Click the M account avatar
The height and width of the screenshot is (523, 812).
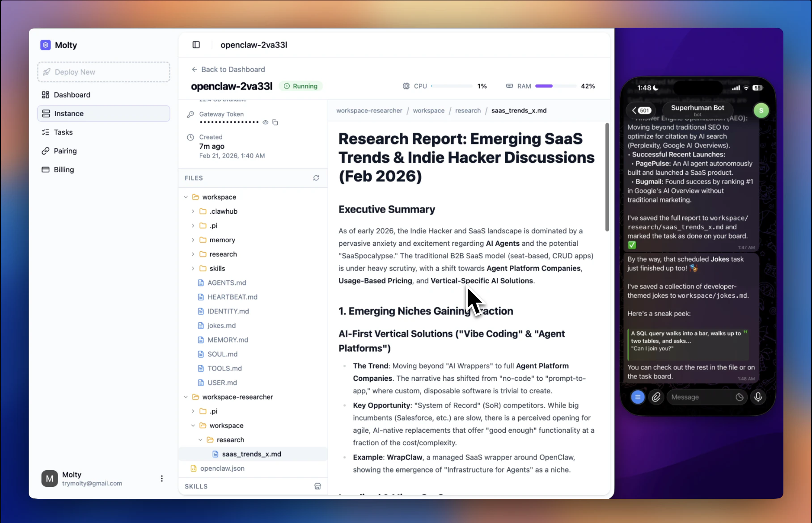coord(50,478)
